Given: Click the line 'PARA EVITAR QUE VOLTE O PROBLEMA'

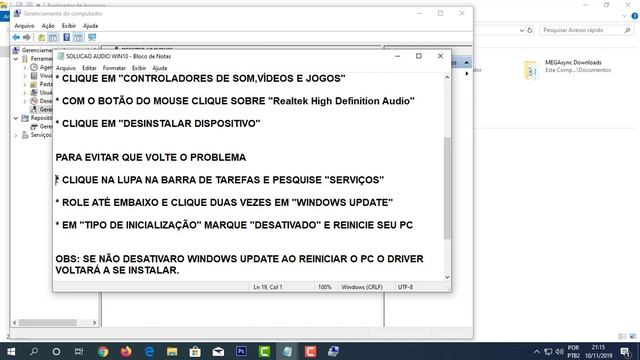Looking at the screenshot, I should click(x=151, y=158).
